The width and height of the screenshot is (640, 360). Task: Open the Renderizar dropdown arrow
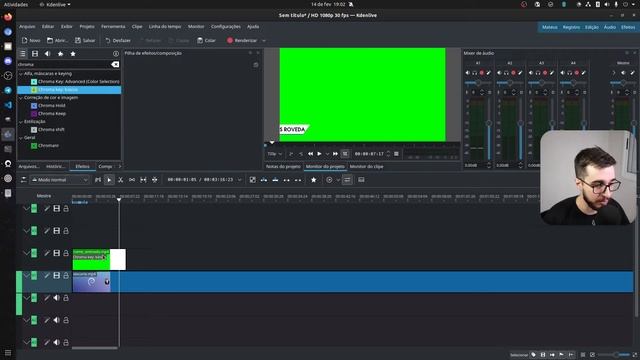click(264, 40)
